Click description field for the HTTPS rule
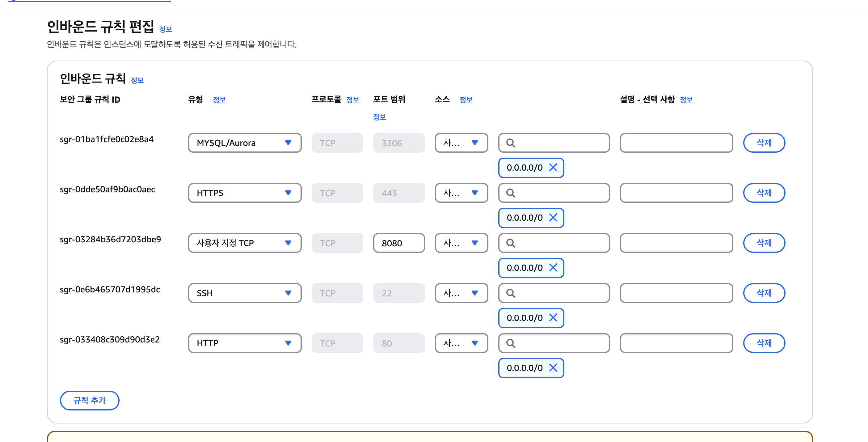 coord(676,193)
